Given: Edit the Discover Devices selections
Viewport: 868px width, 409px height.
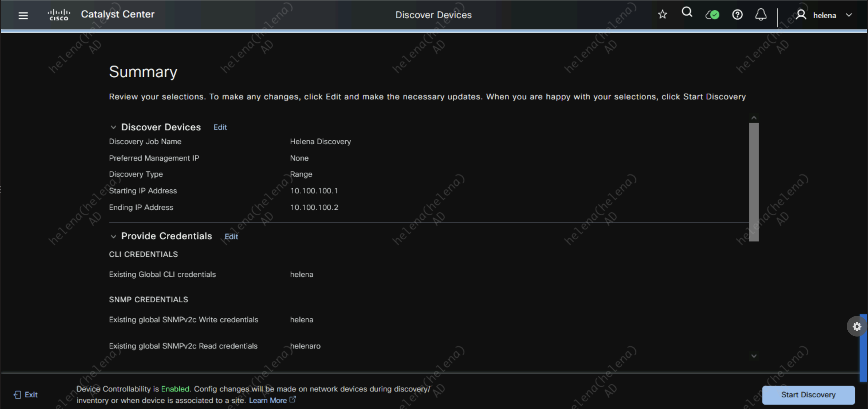Looking at the screenshot, I should pyautogui.click(x=220, y=127).
